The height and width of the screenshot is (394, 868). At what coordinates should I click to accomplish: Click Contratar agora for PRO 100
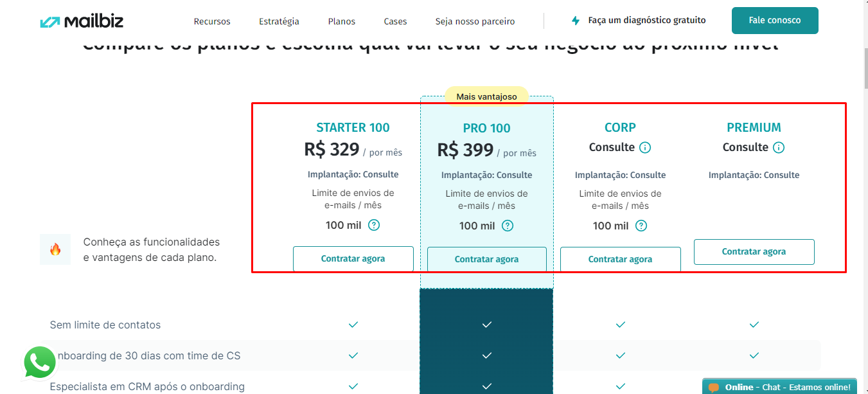click(487, 259)
